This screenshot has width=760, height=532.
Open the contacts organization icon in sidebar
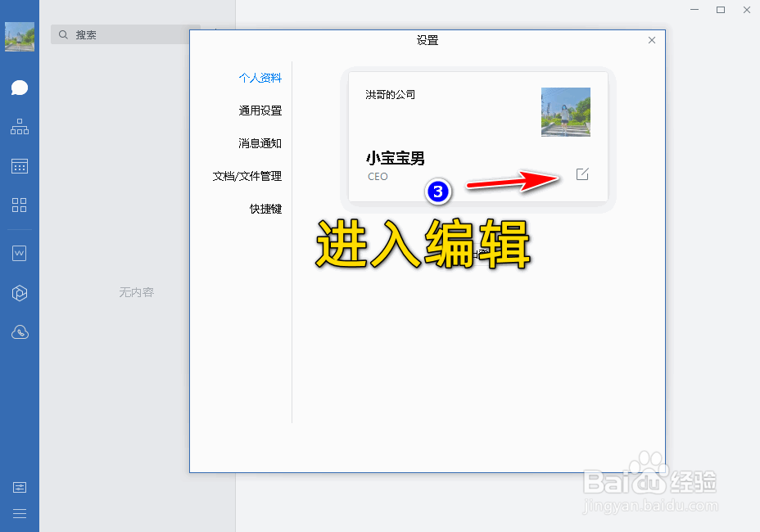[20, 127]
